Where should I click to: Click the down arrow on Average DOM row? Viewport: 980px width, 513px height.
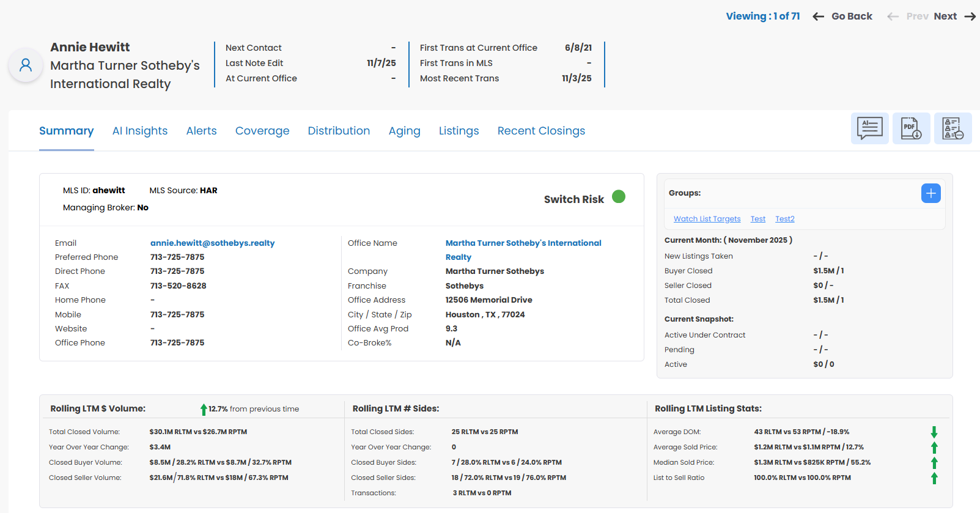click(934, 432)
